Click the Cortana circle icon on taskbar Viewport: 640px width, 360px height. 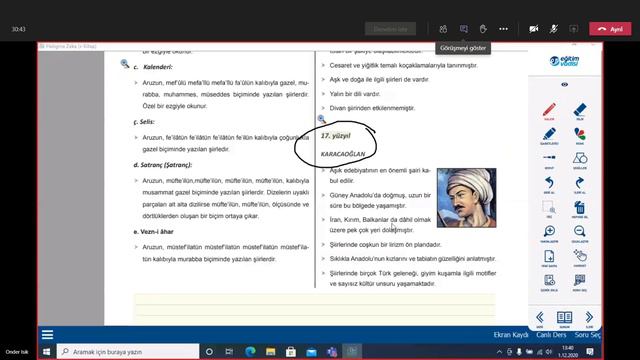click(209, 351)
